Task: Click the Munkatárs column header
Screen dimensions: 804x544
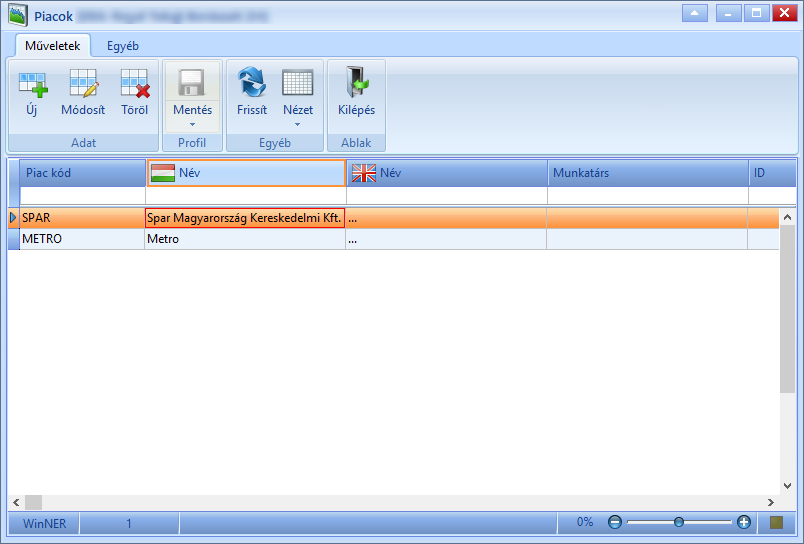Action: (648, 173)
